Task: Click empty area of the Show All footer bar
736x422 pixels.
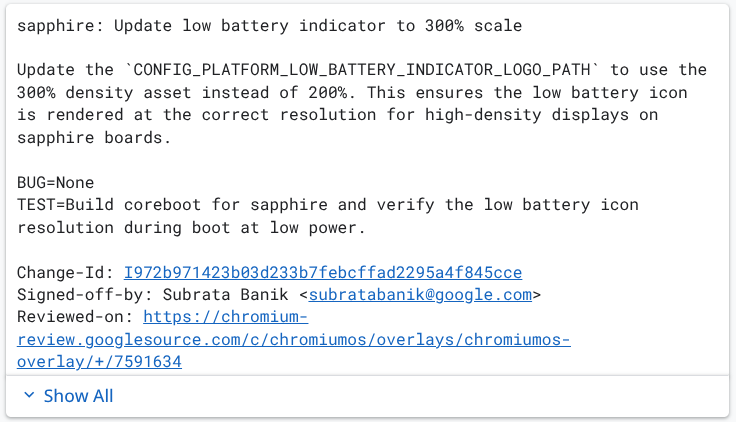Action: 450,396
